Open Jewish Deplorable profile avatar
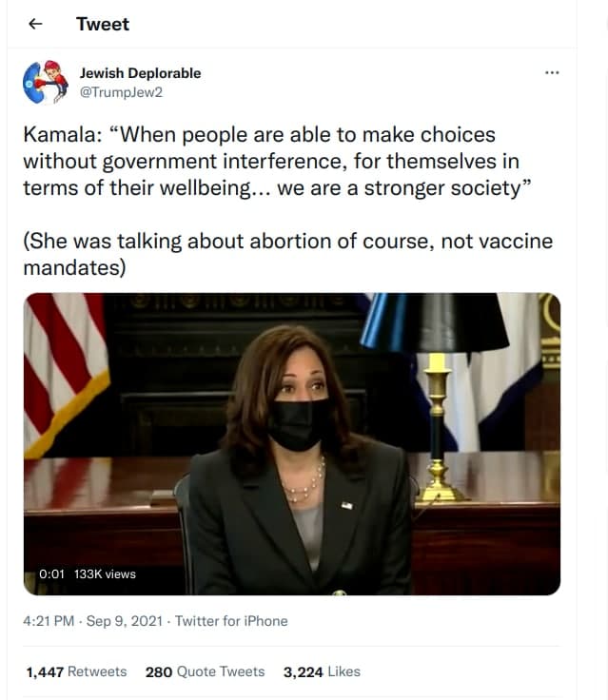Viewport: 608px width, 700px height. [45, 82]
